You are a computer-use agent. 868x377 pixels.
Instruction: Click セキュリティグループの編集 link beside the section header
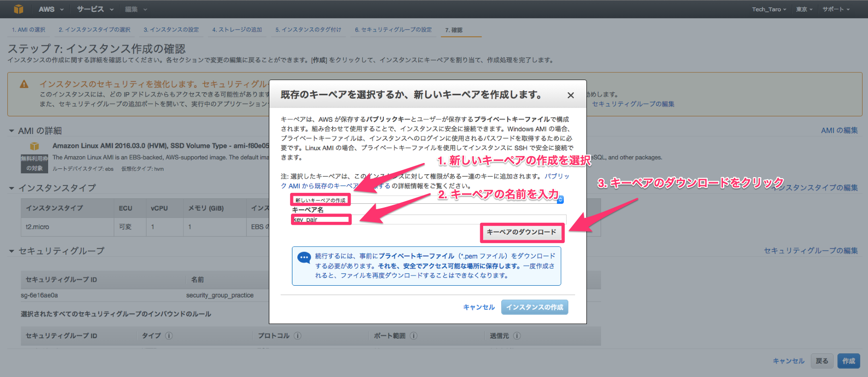811,250
